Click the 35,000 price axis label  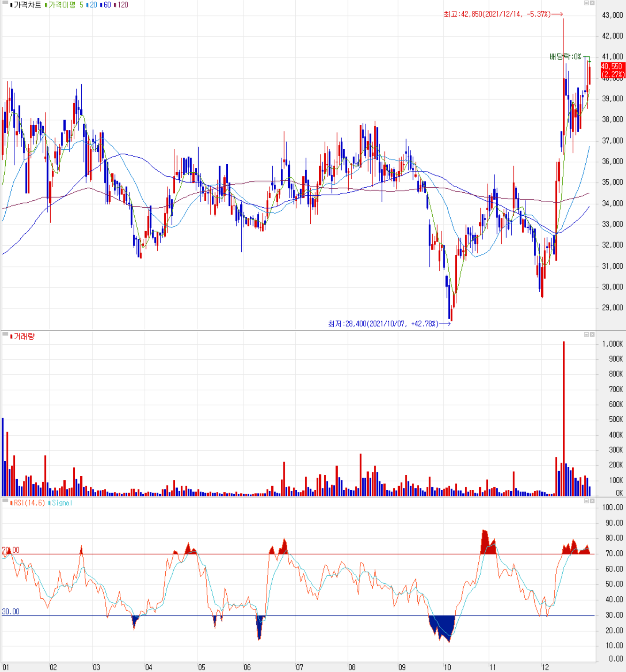tap(613, 182)
